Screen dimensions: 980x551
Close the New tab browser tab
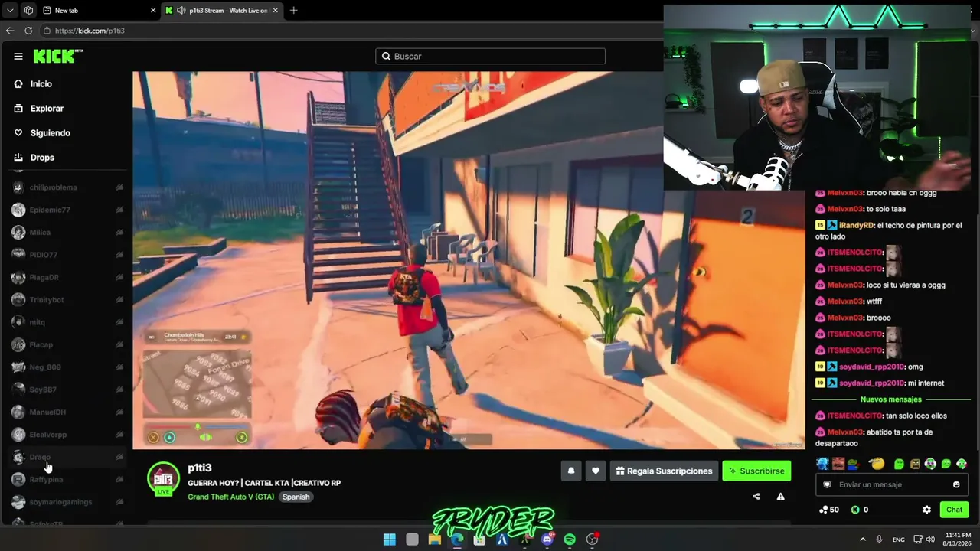coord(152,11)
